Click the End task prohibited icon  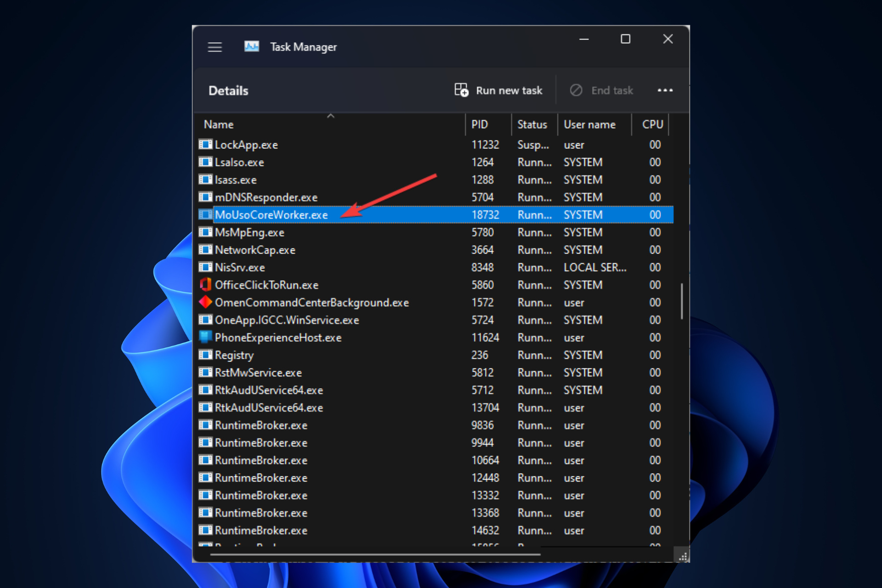coord(576,90)
